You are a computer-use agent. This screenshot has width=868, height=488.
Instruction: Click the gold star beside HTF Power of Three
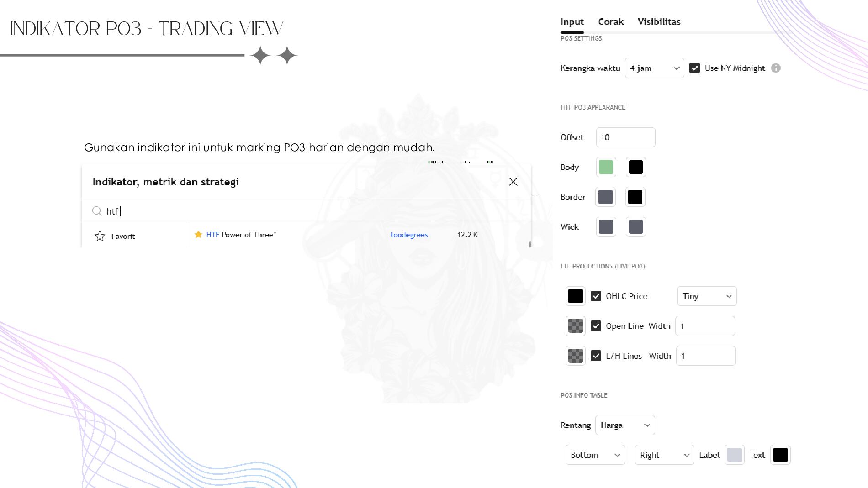pos(198,235)
